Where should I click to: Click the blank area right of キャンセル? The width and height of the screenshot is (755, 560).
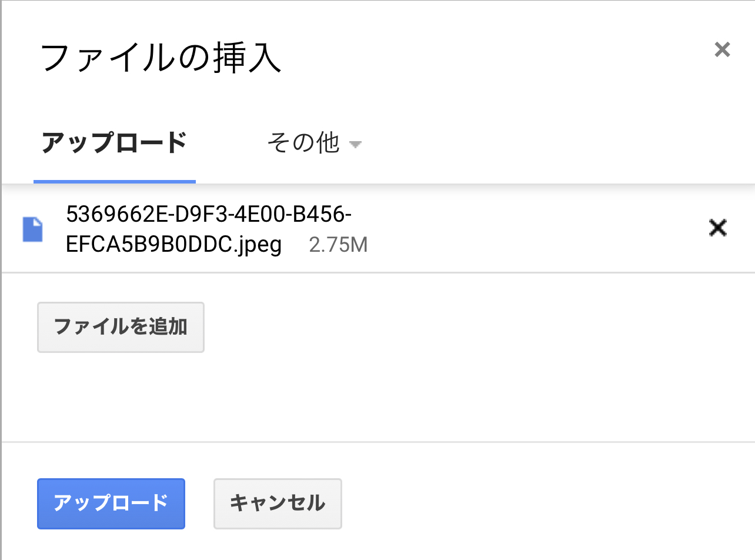pyautogui.click(x=529, y=504)
